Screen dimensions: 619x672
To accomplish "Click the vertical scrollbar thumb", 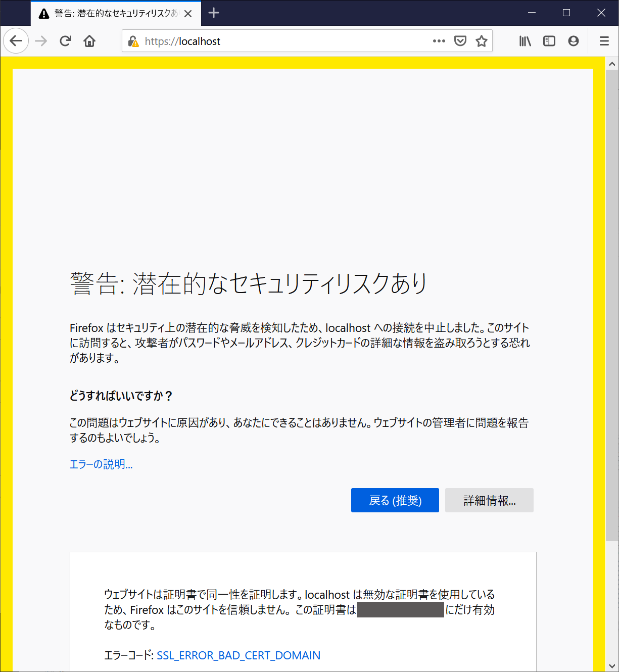I will coord(612,306).
